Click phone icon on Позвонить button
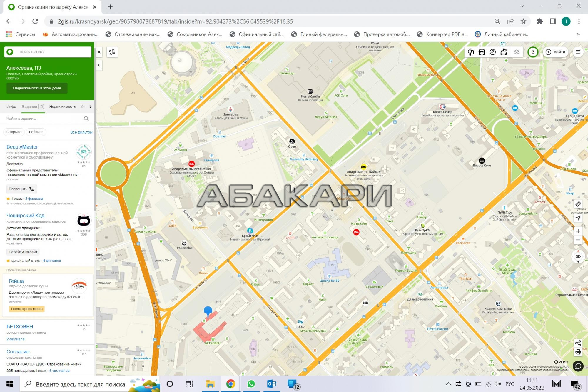 [32, 189]
